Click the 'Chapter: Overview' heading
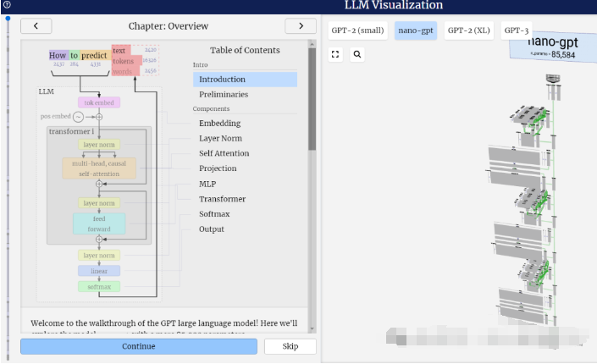 coord(169,26)
